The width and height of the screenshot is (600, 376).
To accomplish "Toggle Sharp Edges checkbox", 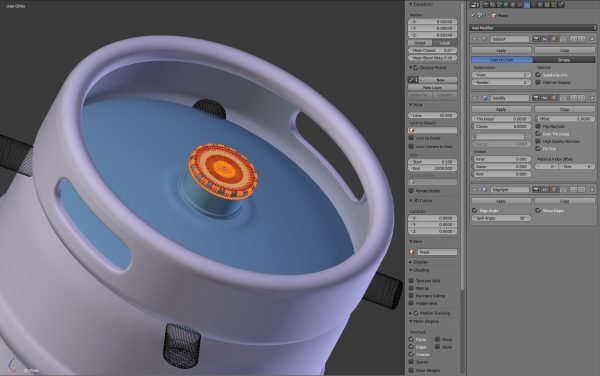I will [538, 210].
